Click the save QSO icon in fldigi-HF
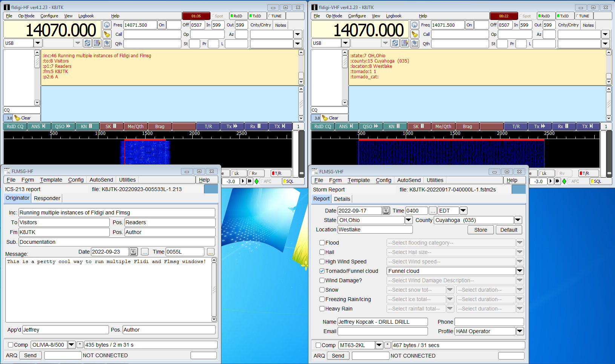 pos(107,43)
